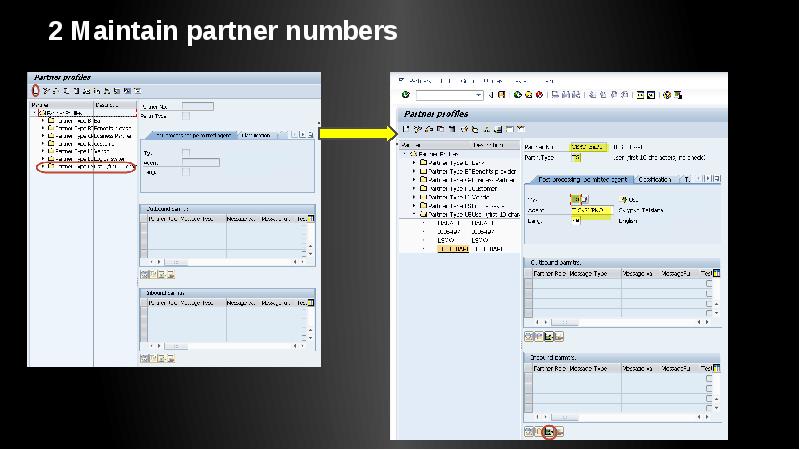
Task: Tick third Test checkbox in Inbound parmtrs
Action: point(709,398)
